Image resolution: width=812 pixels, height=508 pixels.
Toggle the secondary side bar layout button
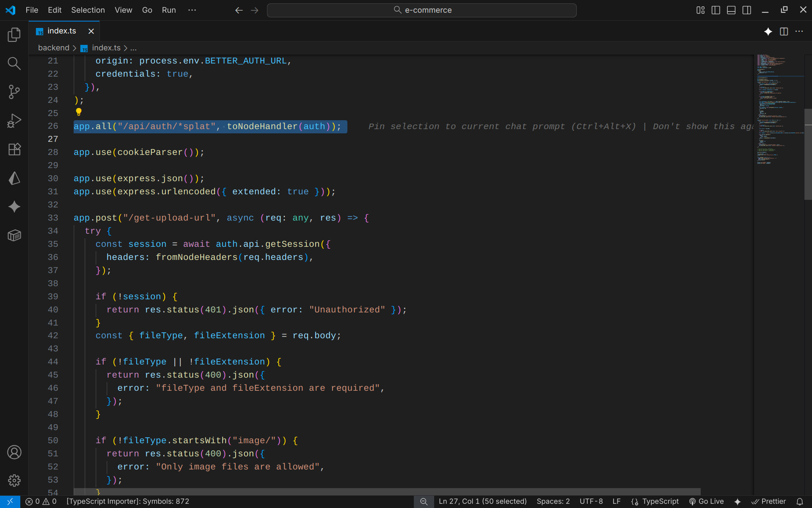[x=747, y=10]
